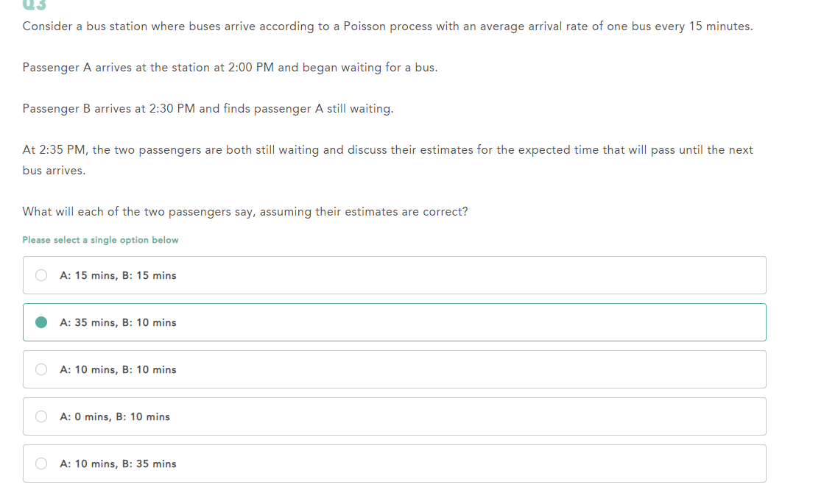Viewport: 824px width, 504px height.
Task: Select radio button for A: 15 mins, B: 15 mins
Action: coord(41,275)
